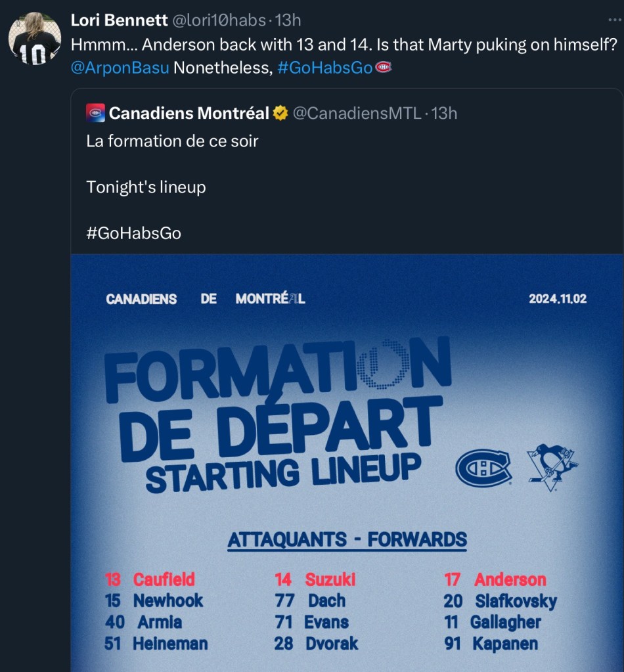Open the more options ellipsis menu
Screen dimensions: 624x672
pos(613,20)
